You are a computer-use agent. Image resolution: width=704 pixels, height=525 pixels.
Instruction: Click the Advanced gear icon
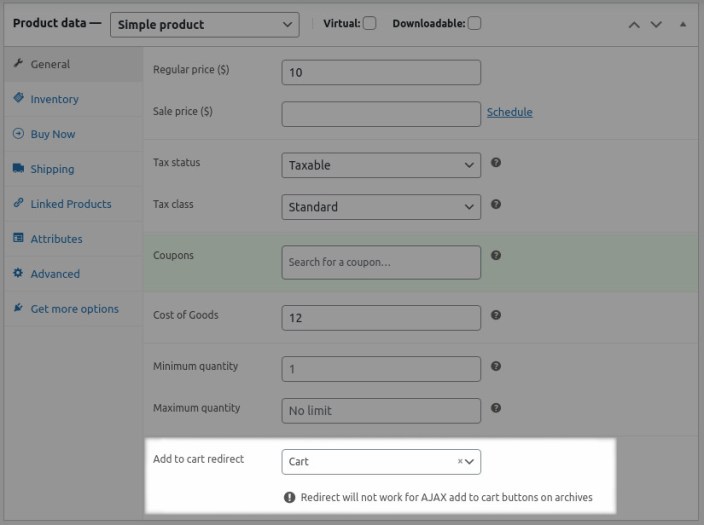pyautogui.click(x=18, y=273)
